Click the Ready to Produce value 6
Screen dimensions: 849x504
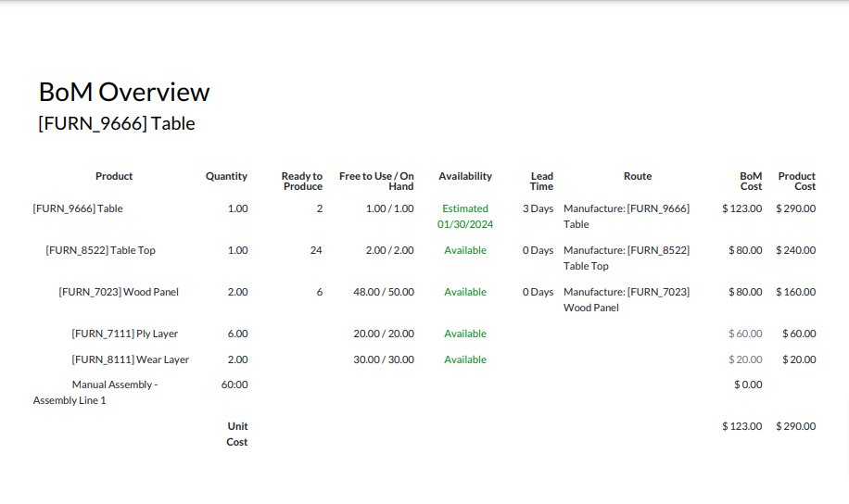tap(320, 292)
